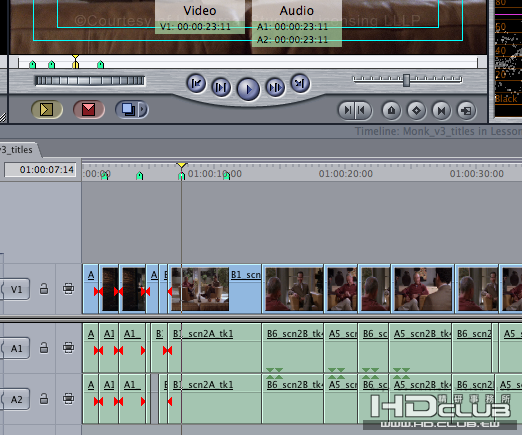Viewport: 522px width, 435px height.
Task: Click V1: 00:00:23:11 timecode overlay
Action: [x=195, y=27]
